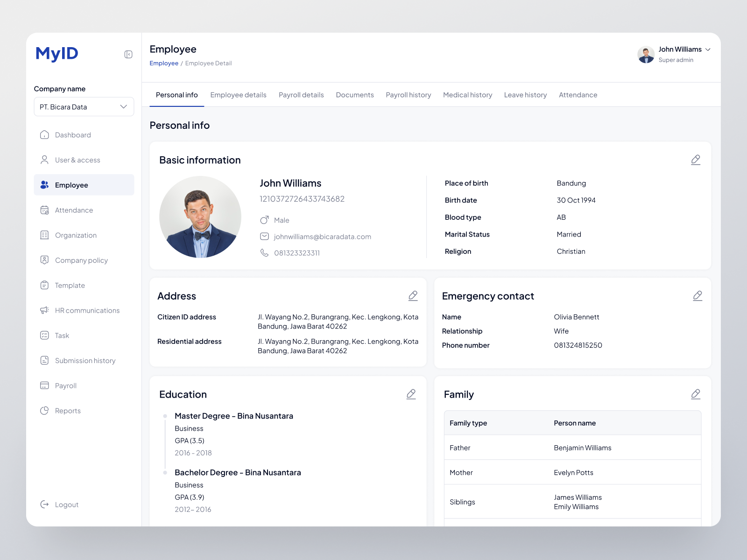Select the Dashboard icon in sidebar
This screenshot has height=560, width=747.
pos(44,135)
